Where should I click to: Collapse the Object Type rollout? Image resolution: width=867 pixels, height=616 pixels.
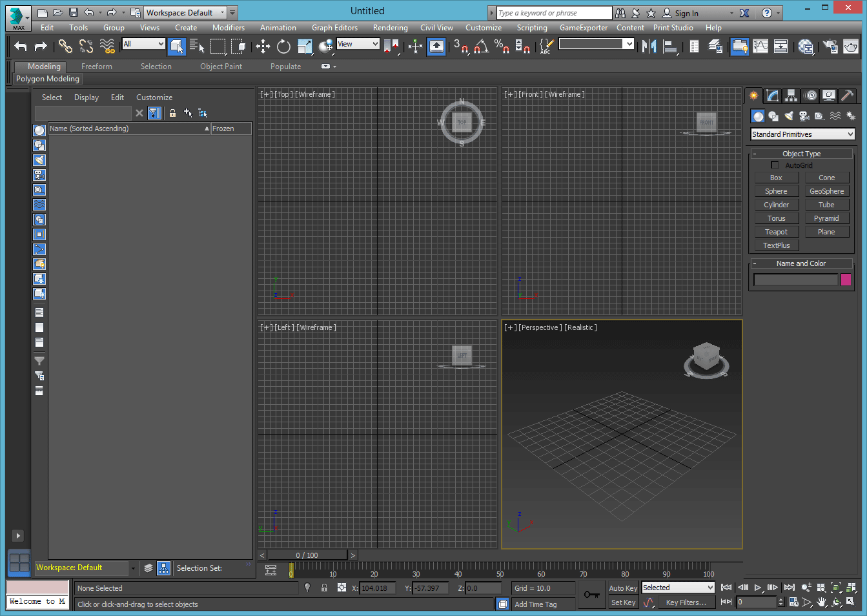point(801,154)
